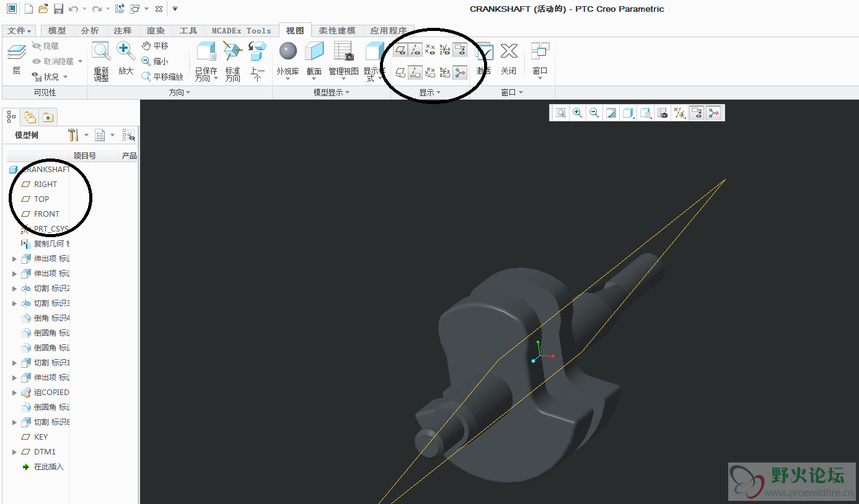Open view manager camera icon in graphics toolbar

pos(663,113)
